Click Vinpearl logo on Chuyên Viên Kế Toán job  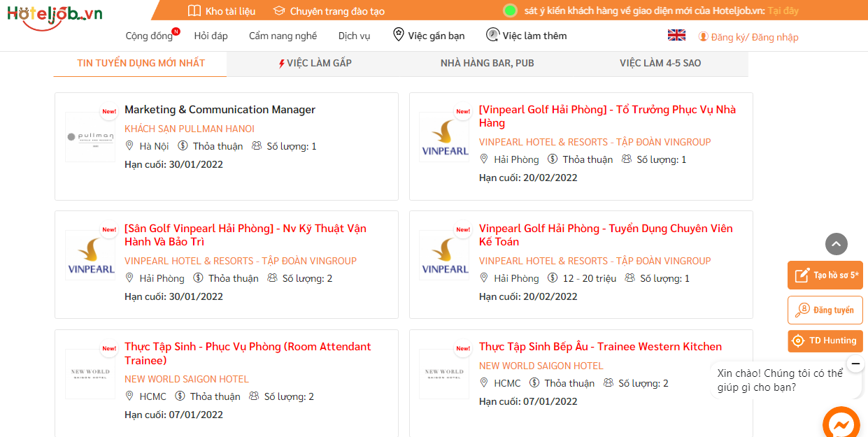445,255
